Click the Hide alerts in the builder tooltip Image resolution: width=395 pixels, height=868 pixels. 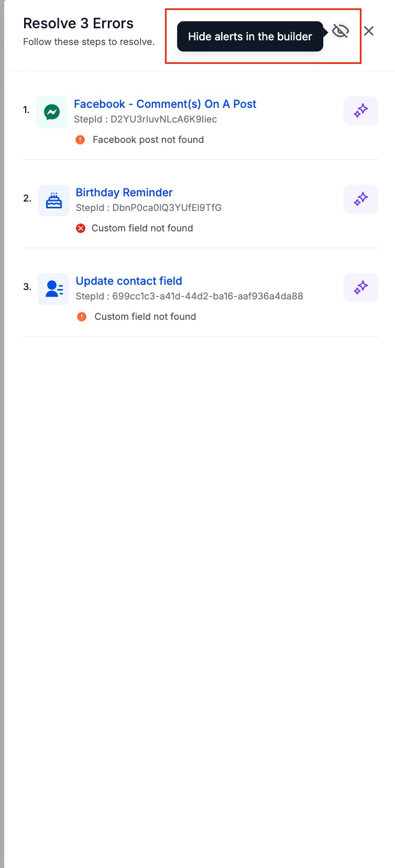pos(250,37)
